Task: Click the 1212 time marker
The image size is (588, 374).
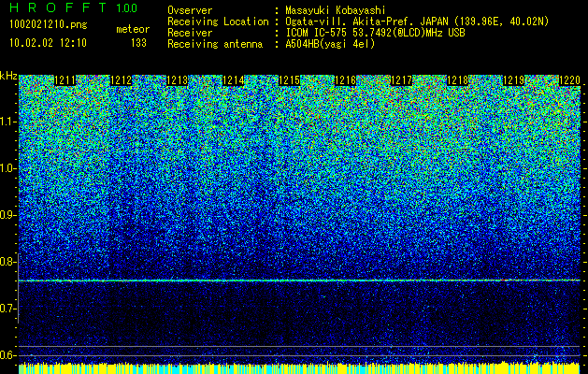Action: 122,80
